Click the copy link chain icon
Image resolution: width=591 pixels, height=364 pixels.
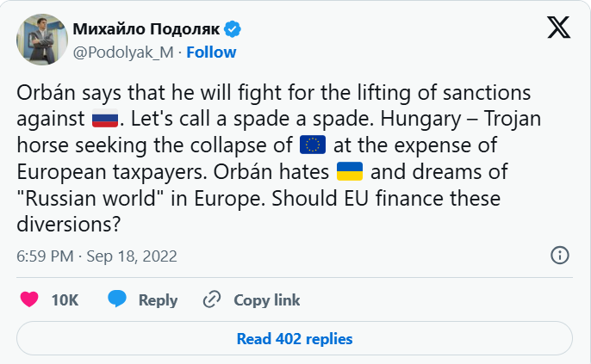pyautogui.click(x=212, y=299)
